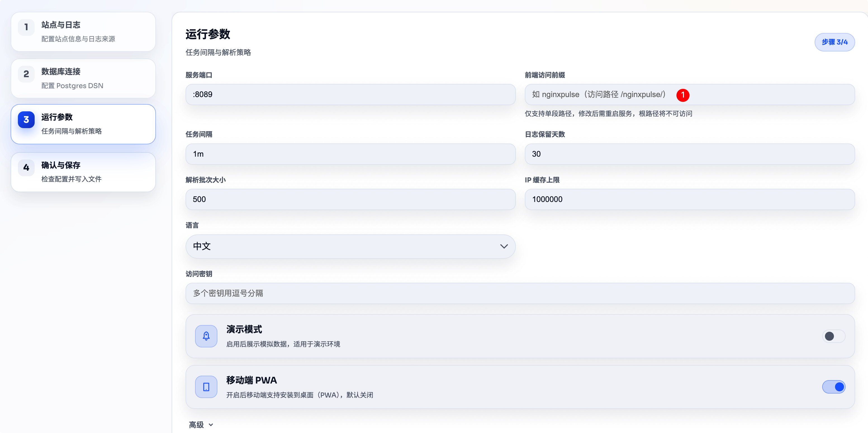Go to 站点与日志 step
The width and height of the screenshot is (868, 433).
click(83, 32)
